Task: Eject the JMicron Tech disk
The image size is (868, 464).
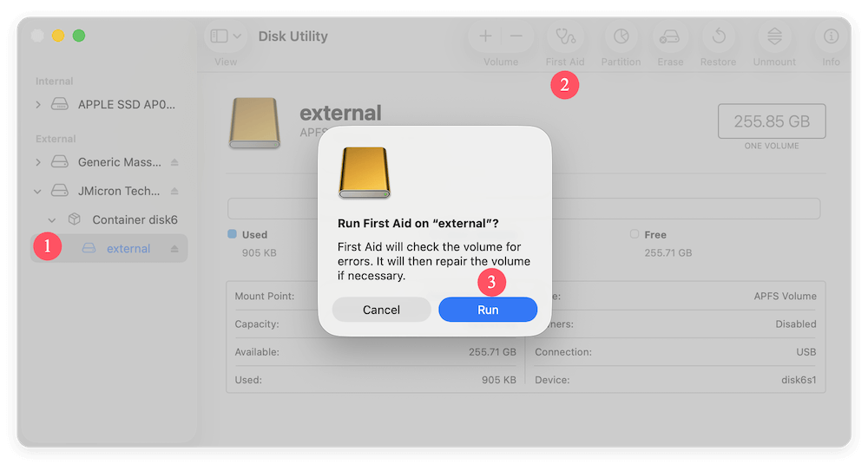Action: tap(174, 191)
